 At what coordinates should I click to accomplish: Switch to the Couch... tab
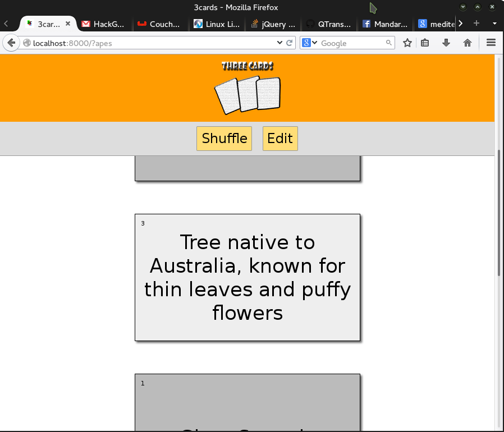[159, 24]
